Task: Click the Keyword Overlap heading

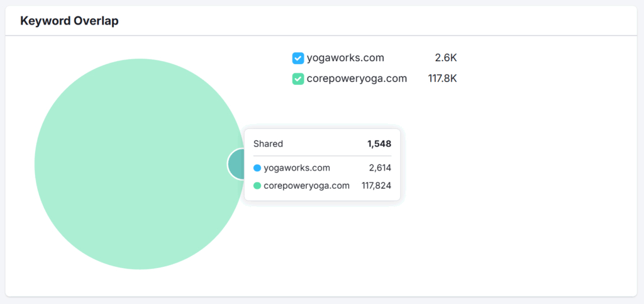Action: coord(69,21)
